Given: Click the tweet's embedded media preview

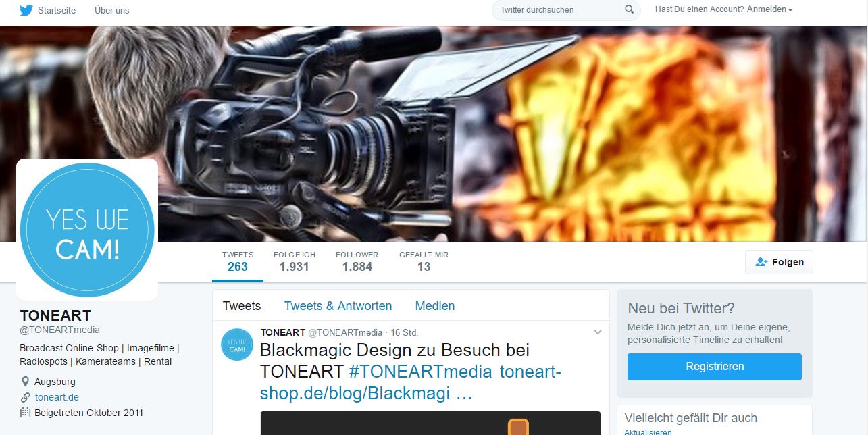Looking at the screenshot, I should [430, 423].
